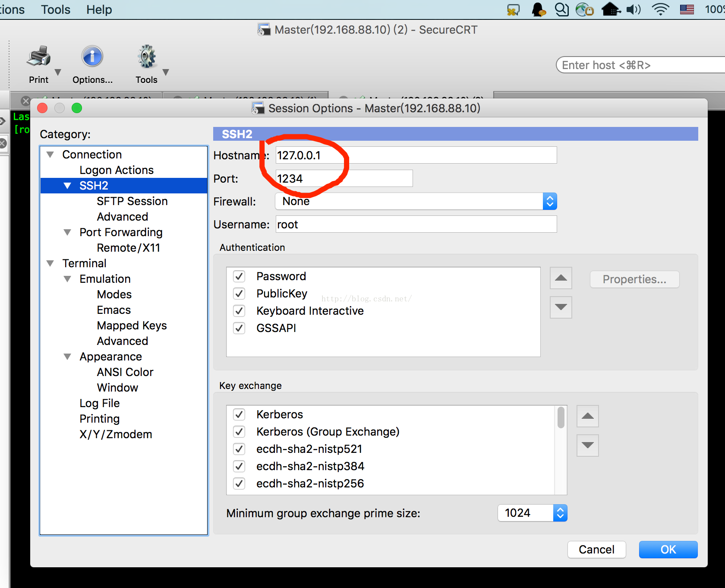The image size is (725, 588).
Task: Click the Print toolbar icon
Action: 39,57
